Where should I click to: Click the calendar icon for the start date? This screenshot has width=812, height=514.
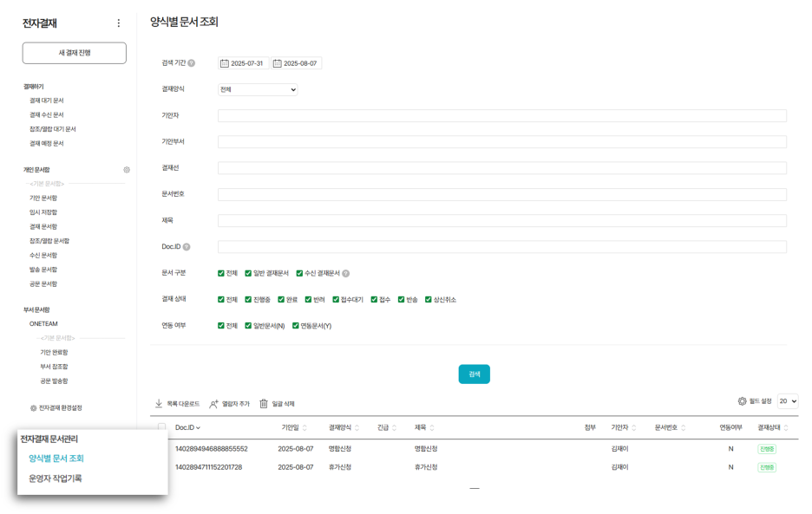pos(225,62)
